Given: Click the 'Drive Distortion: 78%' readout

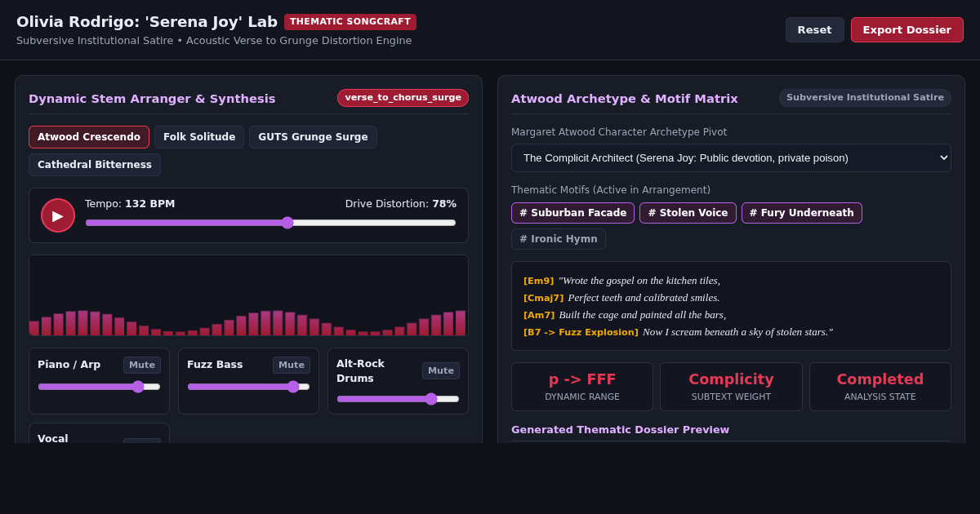Looking at the screenshot, I should [401, 204].
